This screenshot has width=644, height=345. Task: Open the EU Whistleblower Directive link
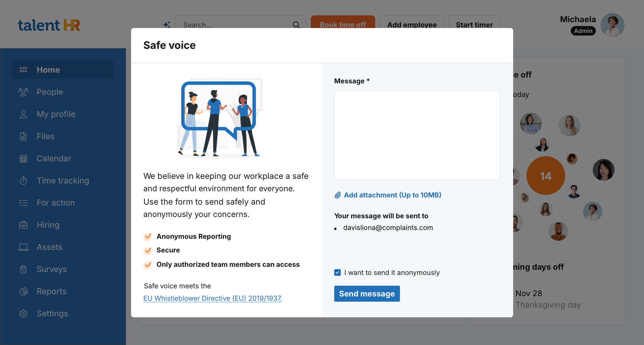[212, 298]
